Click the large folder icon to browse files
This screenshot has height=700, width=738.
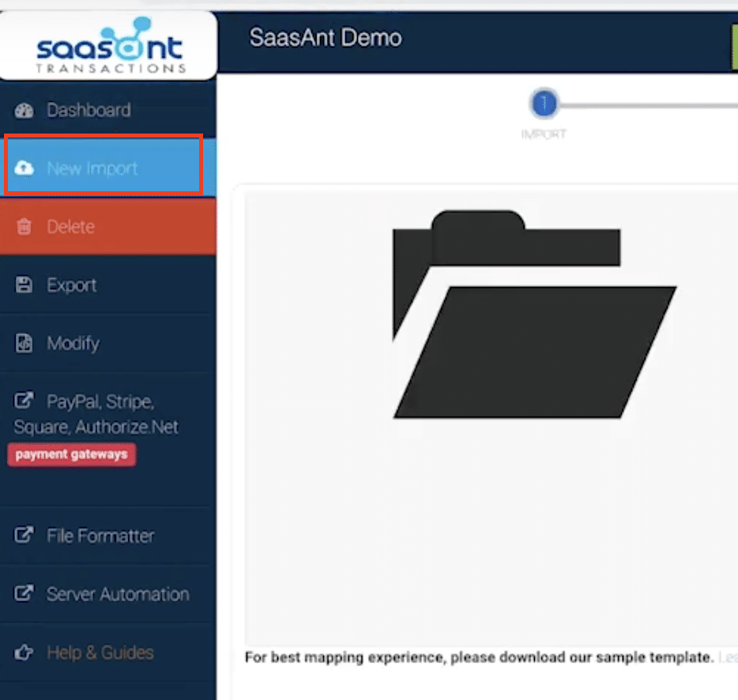click(533, 314)
